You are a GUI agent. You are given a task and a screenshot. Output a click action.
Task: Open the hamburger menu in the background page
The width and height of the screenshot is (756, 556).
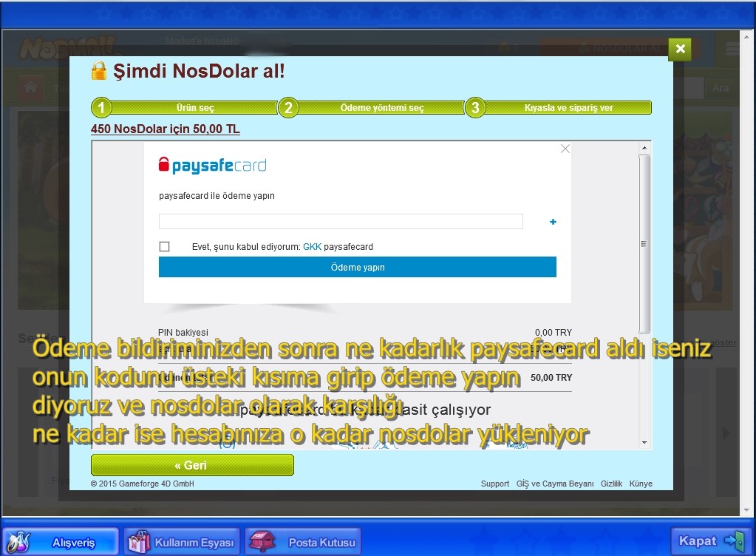click(x=732, y=48)
